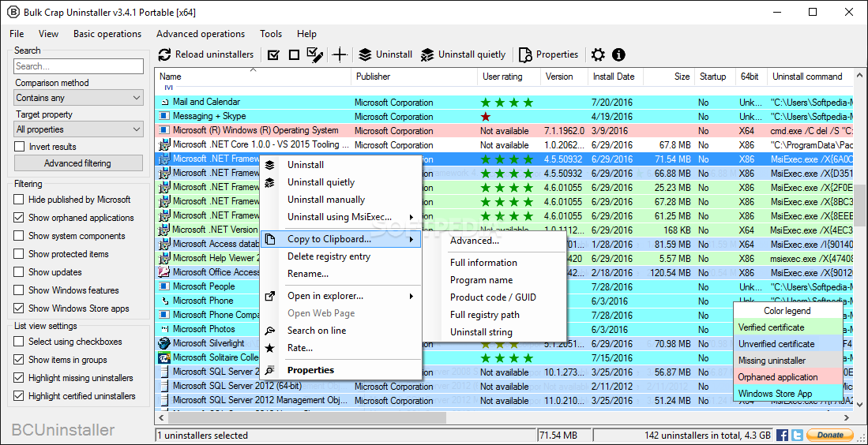Toggle Invert results checkbox

[x=20, y=147]
